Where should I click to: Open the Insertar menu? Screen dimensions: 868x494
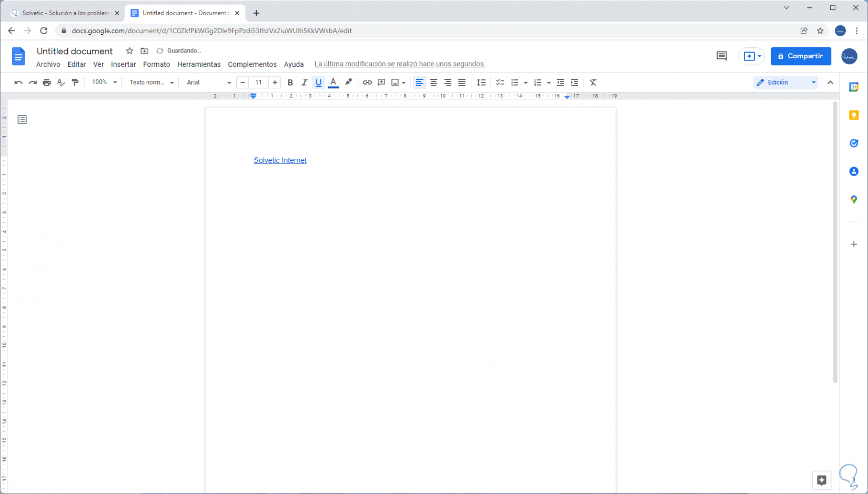pyautogui.click(x=124, y=64)
